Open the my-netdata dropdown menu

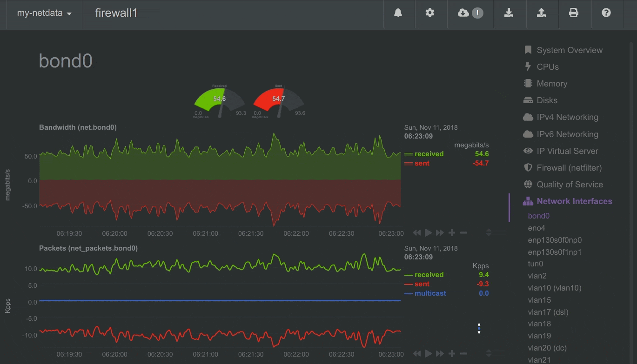pos(44,13)
